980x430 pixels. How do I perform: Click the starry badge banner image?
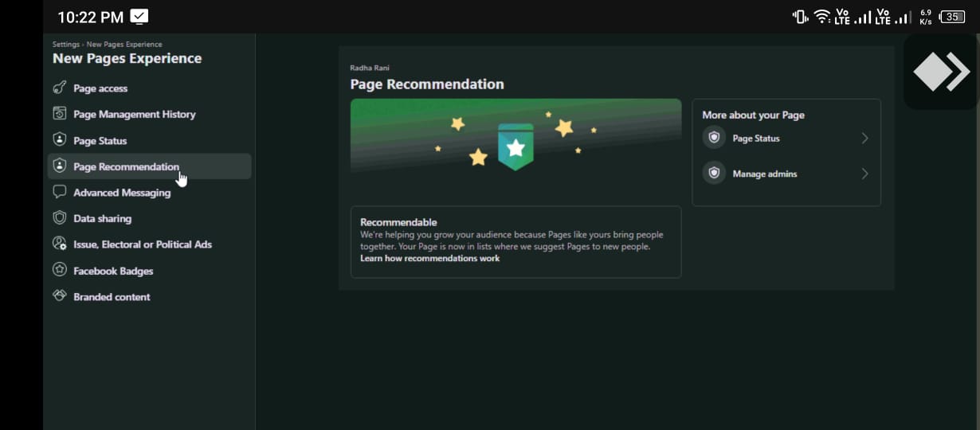click(x=516, y=136)
